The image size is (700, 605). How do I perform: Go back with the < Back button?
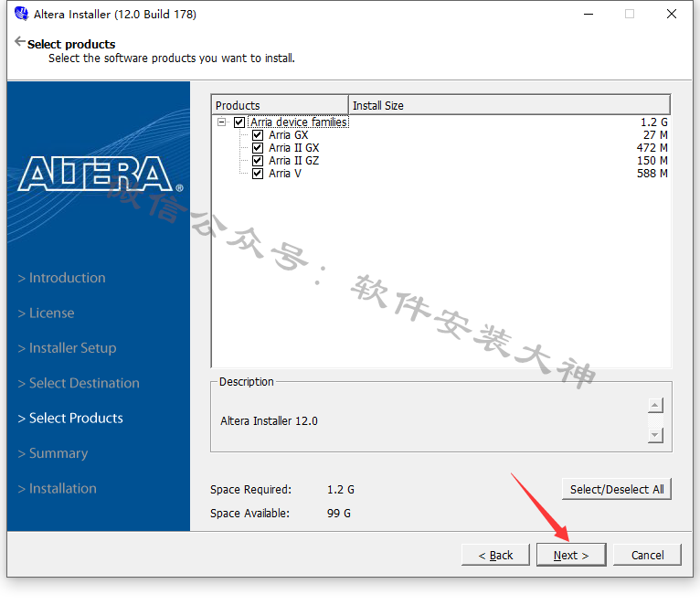click(495, 555)
